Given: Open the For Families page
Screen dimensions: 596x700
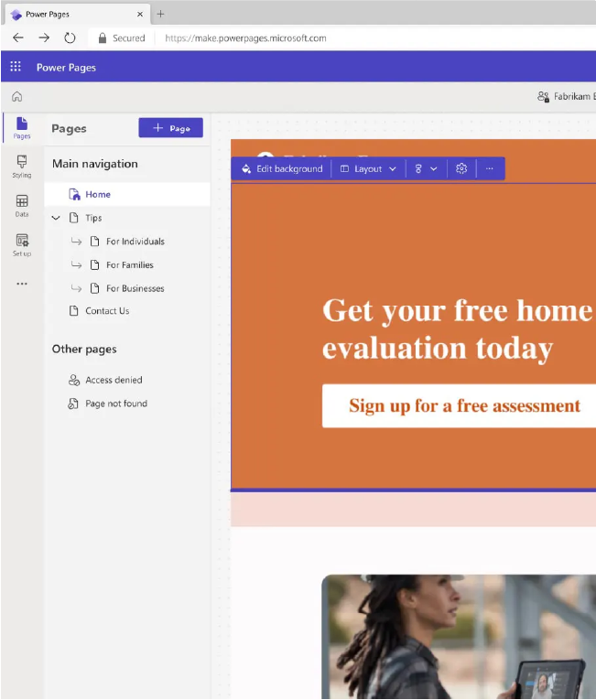Looking at the screenshot, I should 130,265.
